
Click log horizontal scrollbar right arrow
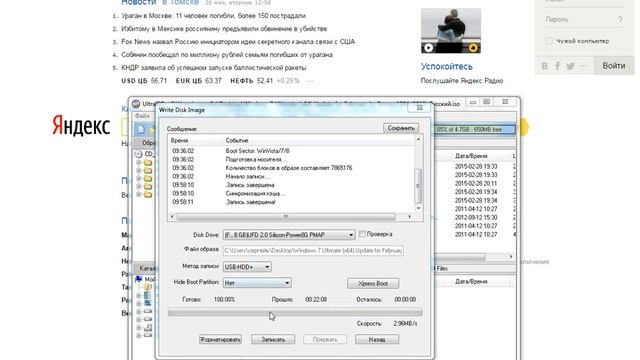tap(409, 216)
